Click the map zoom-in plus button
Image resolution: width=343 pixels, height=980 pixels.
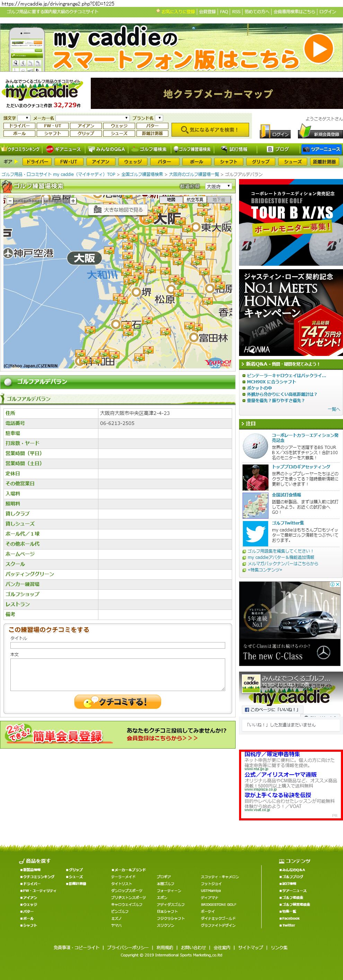click(x=73, y=201)
